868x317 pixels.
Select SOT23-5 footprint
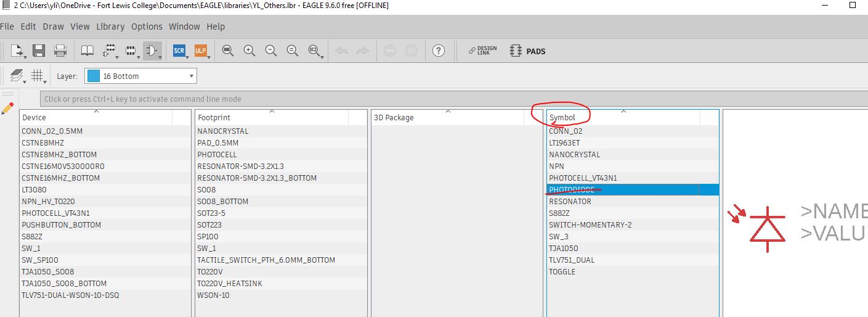pos(280,213)
